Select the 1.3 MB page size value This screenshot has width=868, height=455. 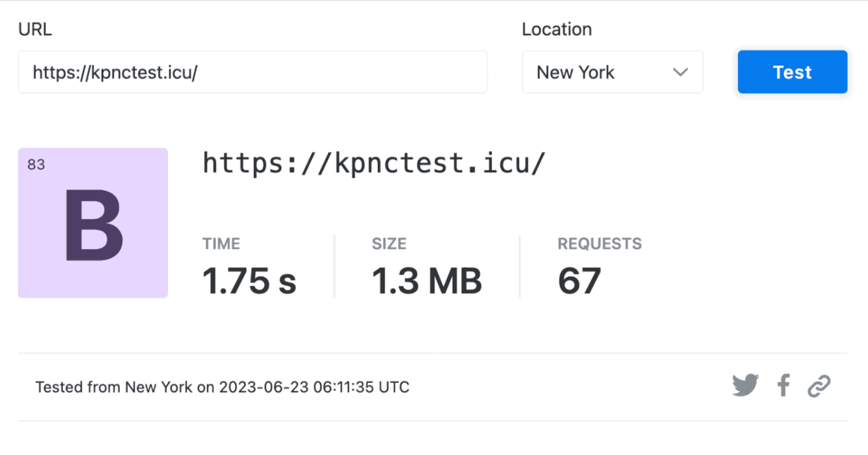427,281
